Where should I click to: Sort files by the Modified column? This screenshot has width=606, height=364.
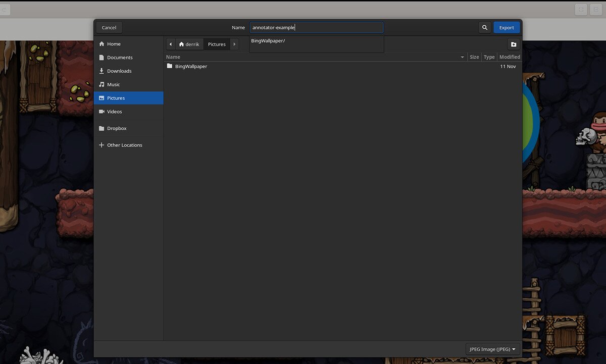(x=509, y=57)
